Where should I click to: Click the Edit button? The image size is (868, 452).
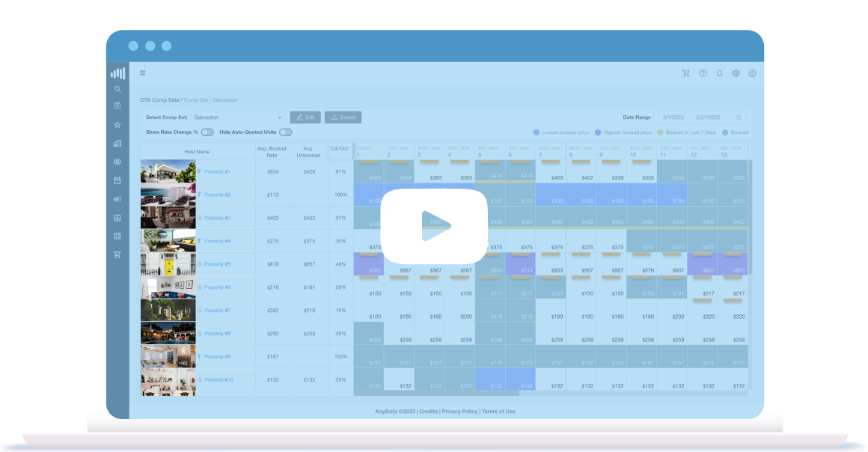click(x=305, y=117)
